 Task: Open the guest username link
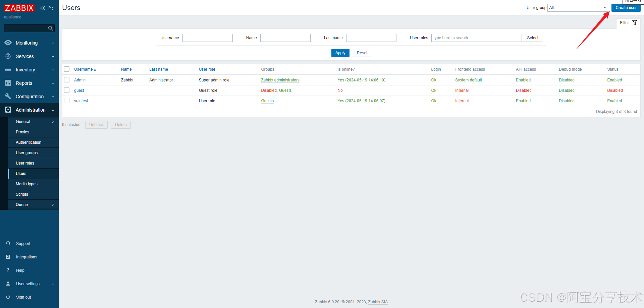click(x=79, y=90)
